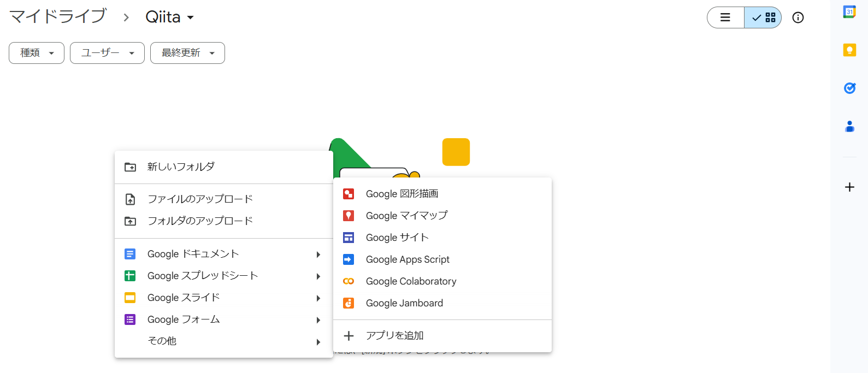Select Google サイト from the submenu
Image resolution: width=868 pixels, height=373 pixels.
[442, 238]
